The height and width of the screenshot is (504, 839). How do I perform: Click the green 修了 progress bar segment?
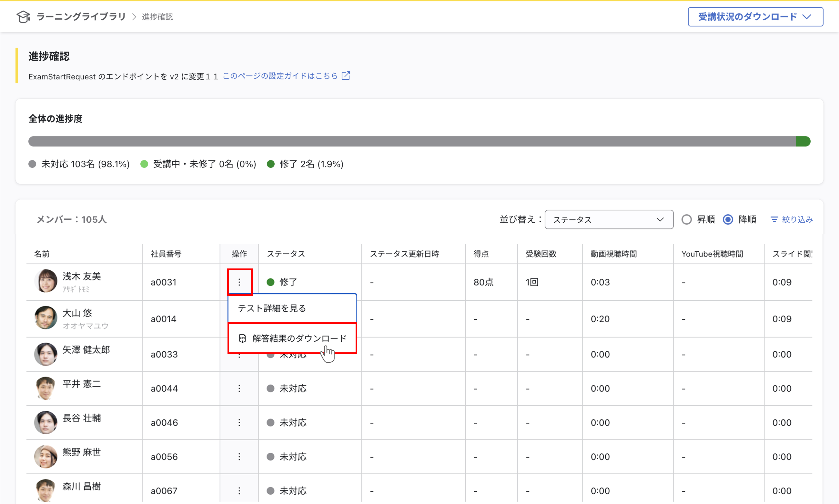[x=803, y=141]
